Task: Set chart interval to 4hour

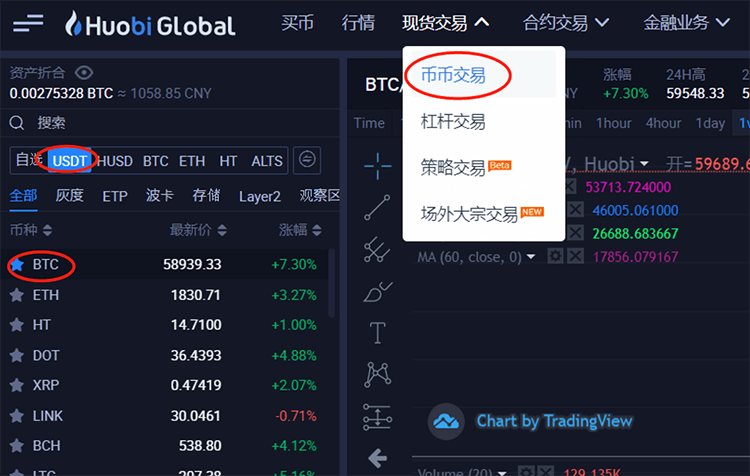Action: coord(663,123)
